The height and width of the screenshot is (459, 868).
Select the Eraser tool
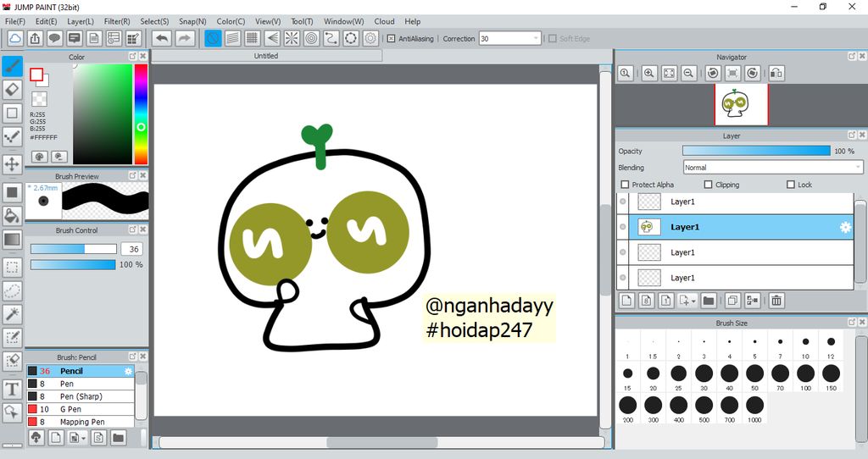click(x=12, y=90)
